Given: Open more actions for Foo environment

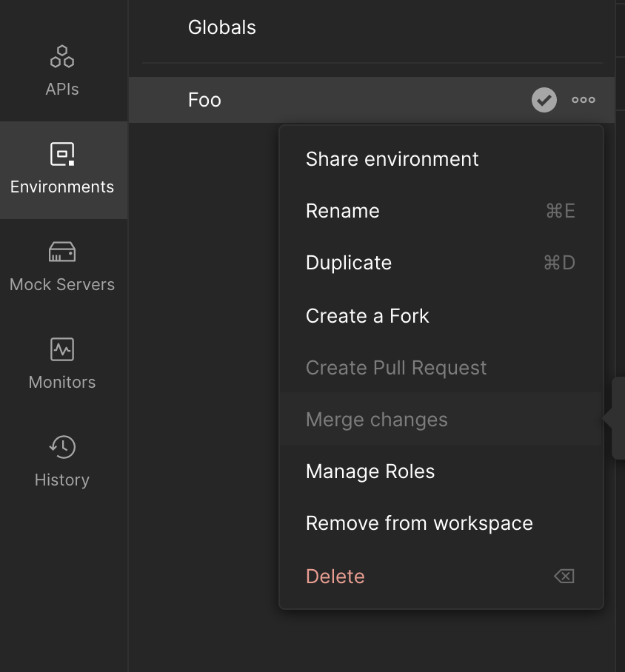Looking at the screenshot, I should coord(583,99).
